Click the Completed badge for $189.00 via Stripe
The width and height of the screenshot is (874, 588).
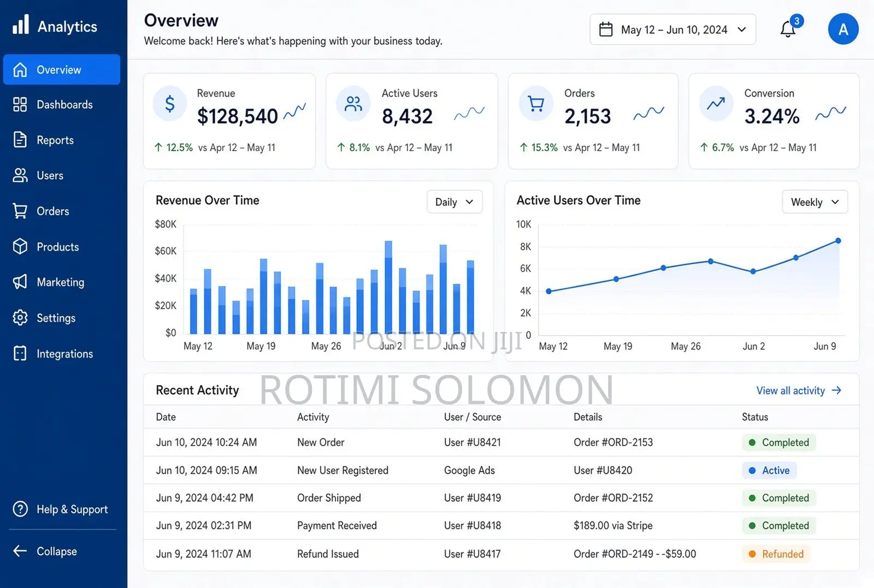pos(779,525)
